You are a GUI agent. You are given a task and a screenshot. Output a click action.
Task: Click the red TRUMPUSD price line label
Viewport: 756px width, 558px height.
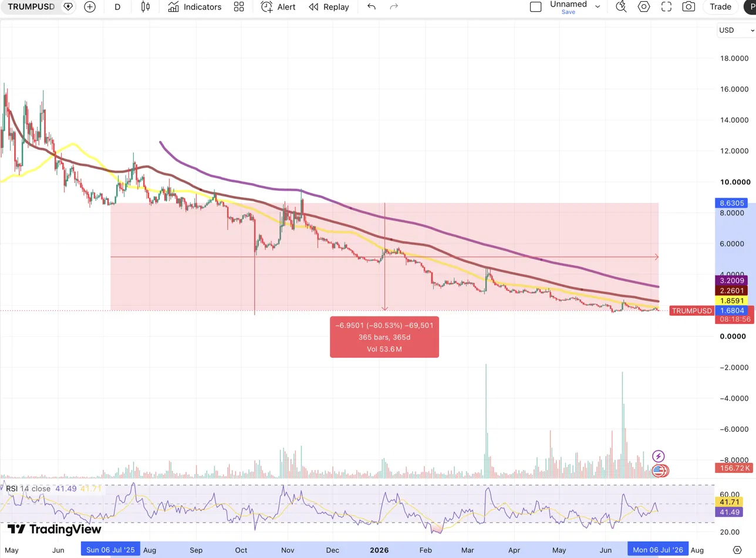(691, 310)
